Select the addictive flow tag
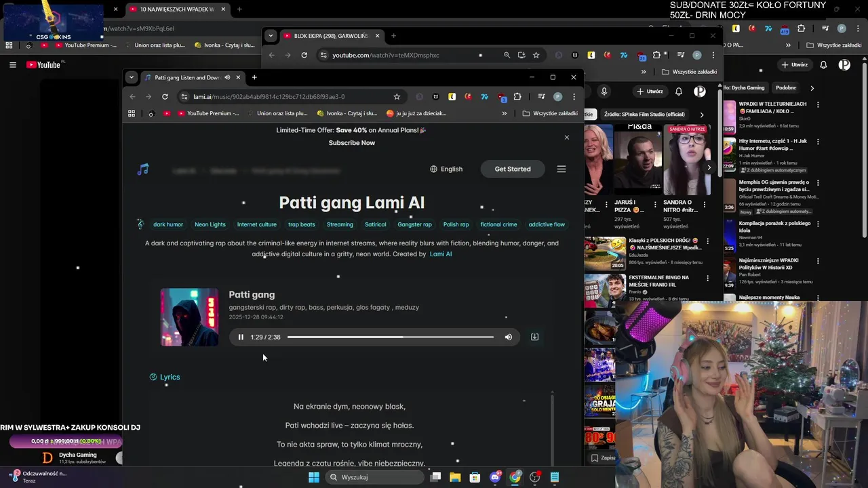 (547, 224)
